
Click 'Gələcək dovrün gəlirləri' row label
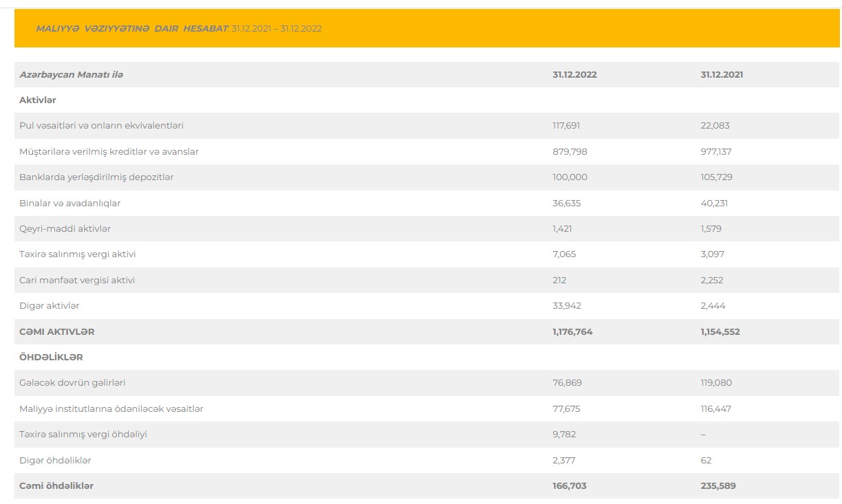click(x=72, y=383)
